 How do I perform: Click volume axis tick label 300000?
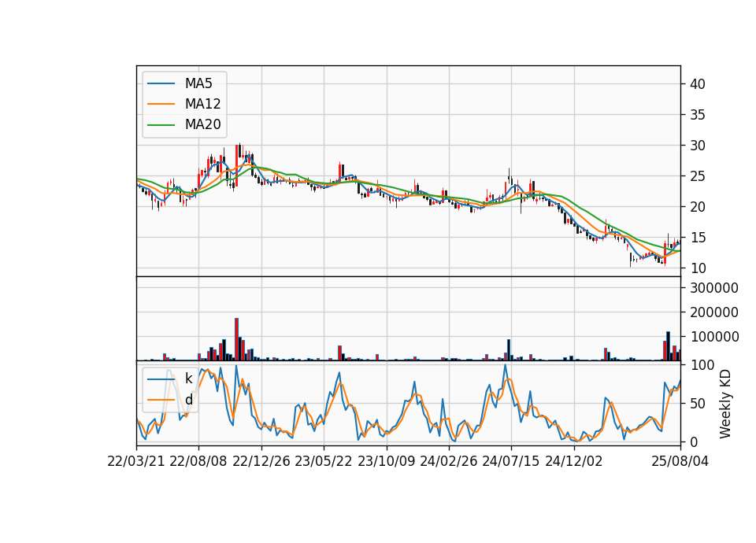[714, 288]
